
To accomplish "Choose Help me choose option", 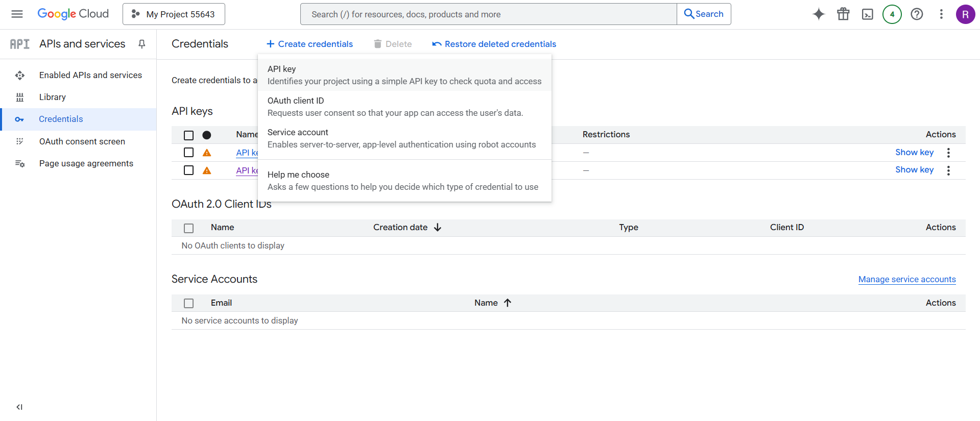I will click(x=404, y=181).
